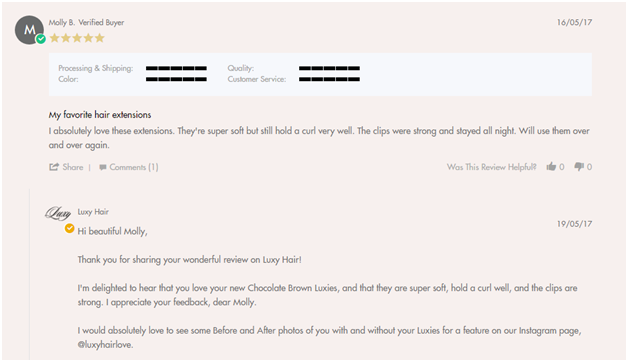
Task: Click the @luxyhairlove Instagram handle
Action: point(105,344)
